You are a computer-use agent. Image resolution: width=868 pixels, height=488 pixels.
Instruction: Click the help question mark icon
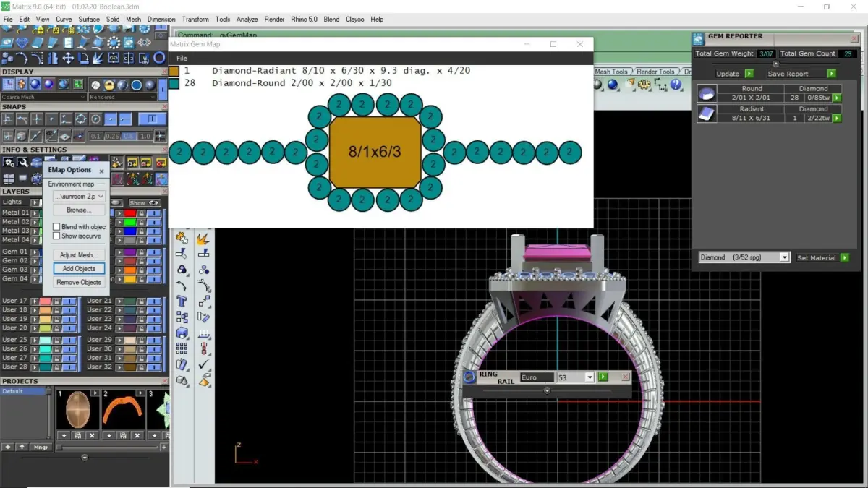click(676, 85)
